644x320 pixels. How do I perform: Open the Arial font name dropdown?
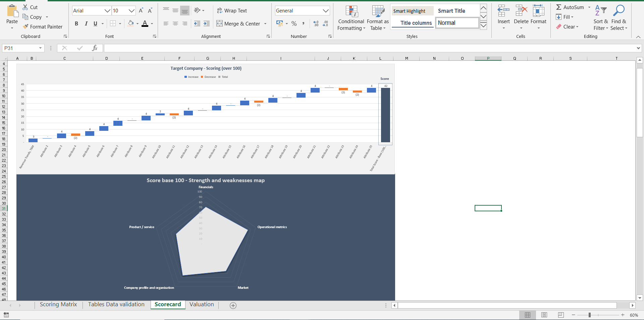tap(107, 11)
